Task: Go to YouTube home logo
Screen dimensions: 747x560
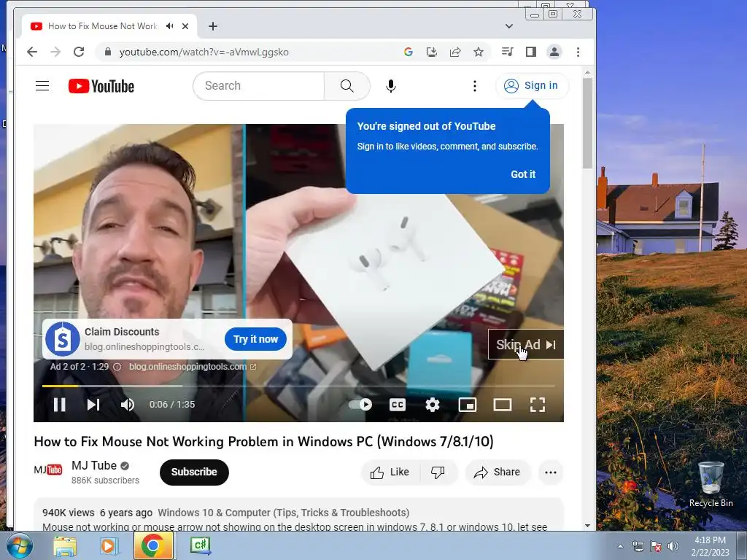Action: tap(101, 86)
